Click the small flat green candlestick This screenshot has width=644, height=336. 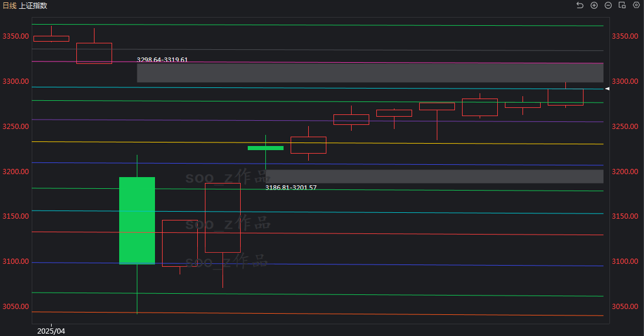[266, 148]
